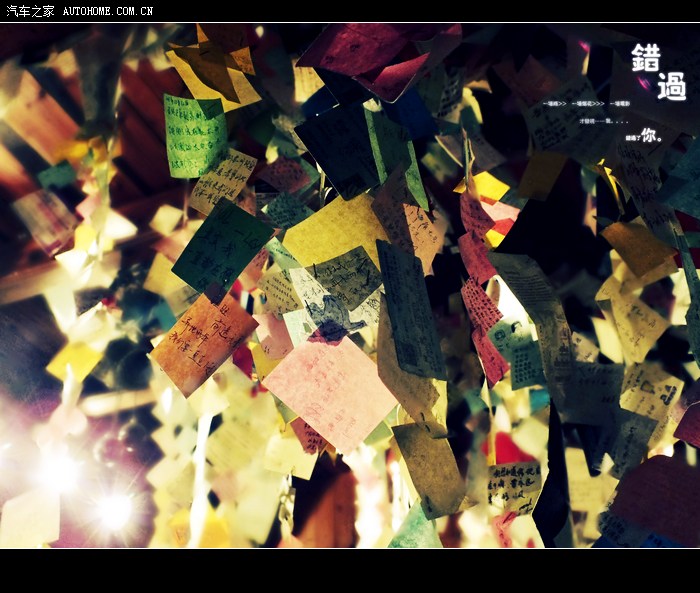The width and height of the screenshot is (700, 593).
Task: Click the orange handwritten note on left
Action: (x=203, y=342)
